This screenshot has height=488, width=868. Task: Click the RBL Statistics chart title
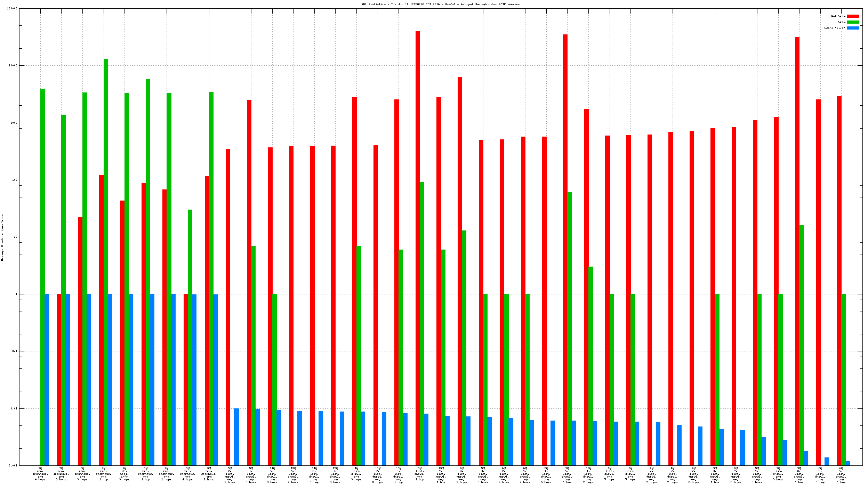coord(440,4)
